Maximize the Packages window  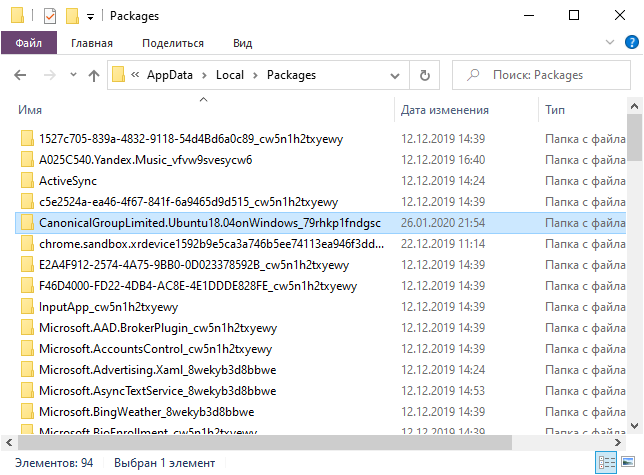(x=574, y=15)
